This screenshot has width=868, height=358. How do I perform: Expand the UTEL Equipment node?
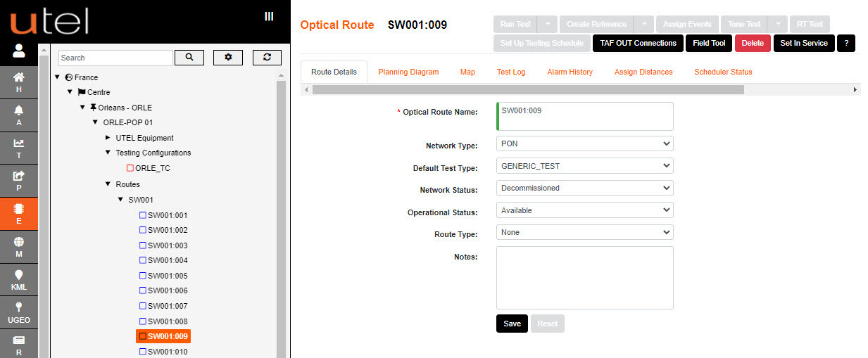point(108,138)
